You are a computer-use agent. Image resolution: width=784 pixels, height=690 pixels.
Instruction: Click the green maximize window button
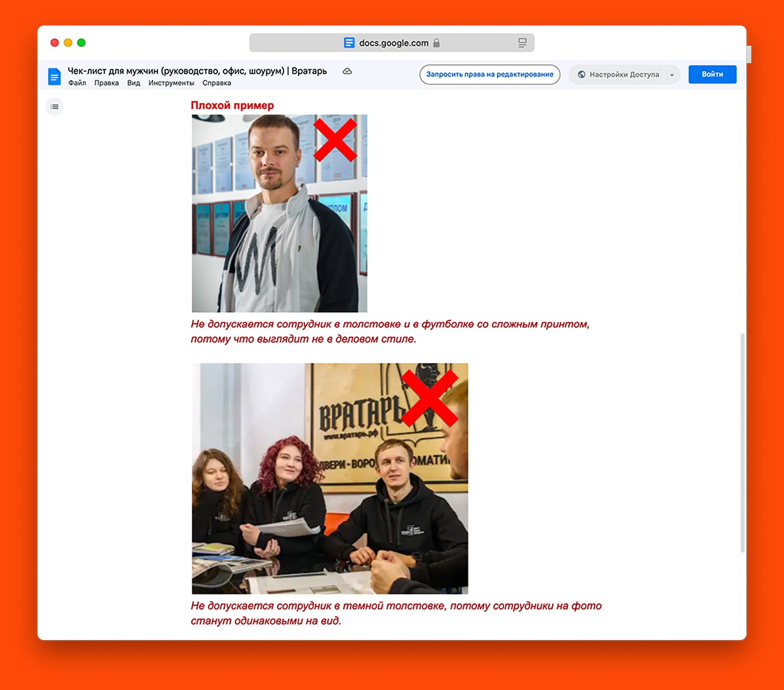tap(81, 42)
